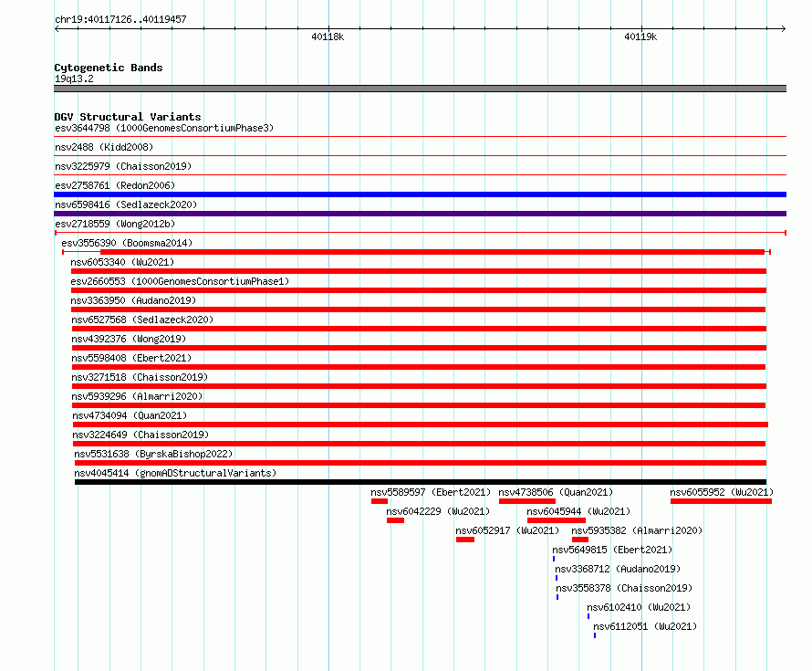Screen dimensions: 812x671
Task: Select the Cytogenetic Bands track title
Action: pos(109,68)
